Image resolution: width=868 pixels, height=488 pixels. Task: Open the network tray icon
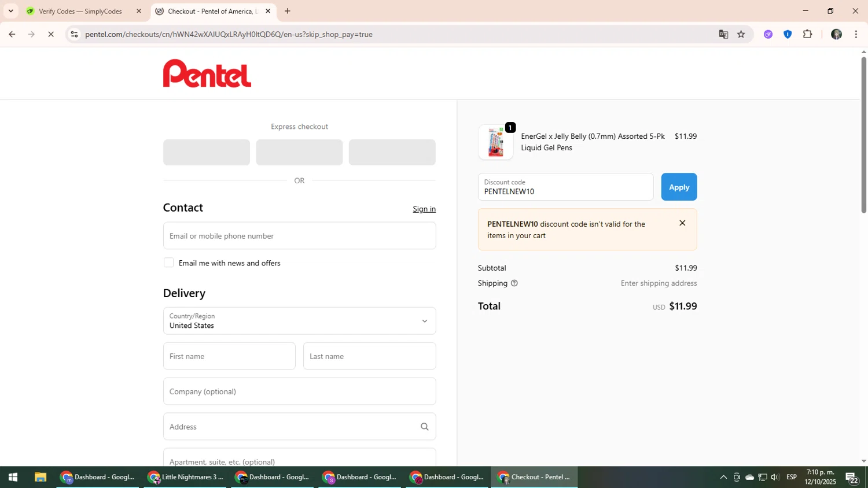763,477
